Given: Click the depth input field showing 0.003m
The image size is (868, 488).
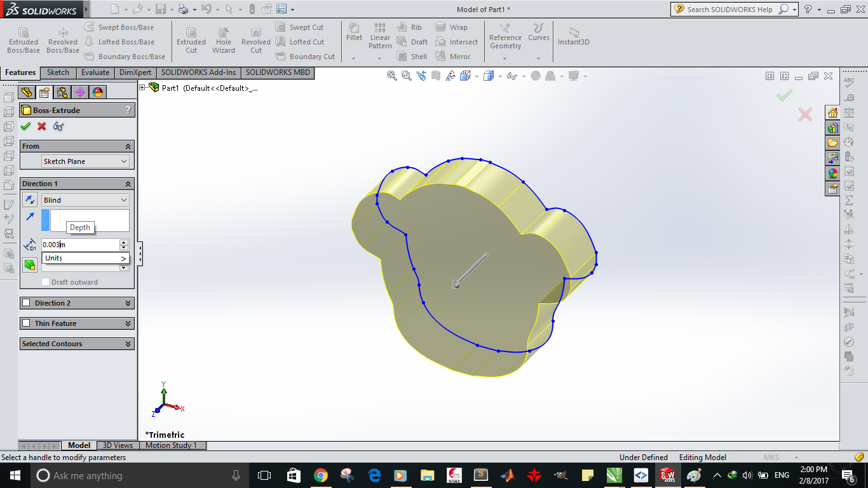Looking at the screenshot, I should (81, 245).
